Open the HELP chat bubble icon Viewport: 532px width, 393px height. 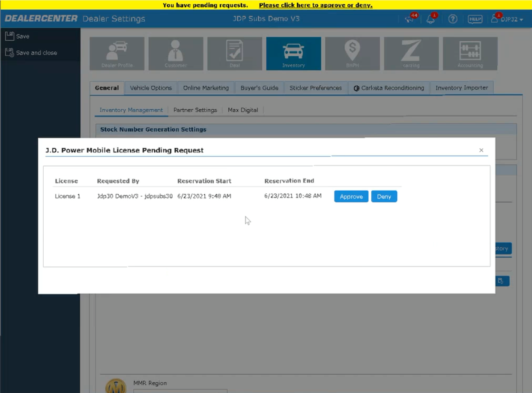475,19
